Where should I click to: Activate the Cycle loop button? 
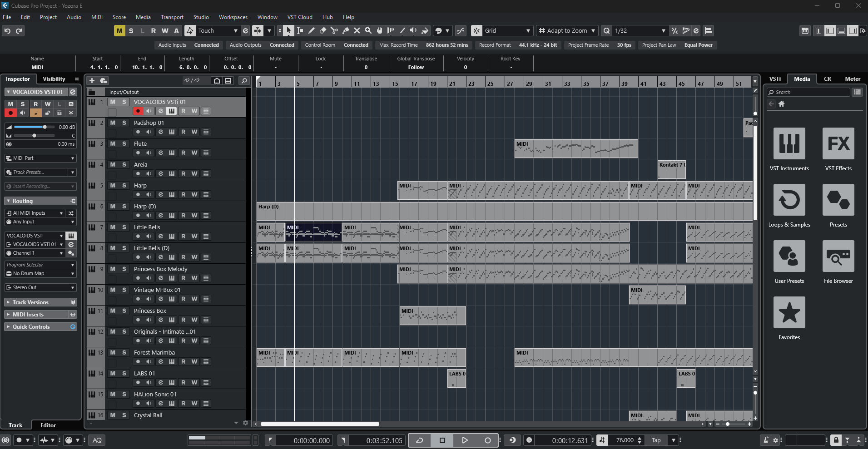[x=420, y=440]
